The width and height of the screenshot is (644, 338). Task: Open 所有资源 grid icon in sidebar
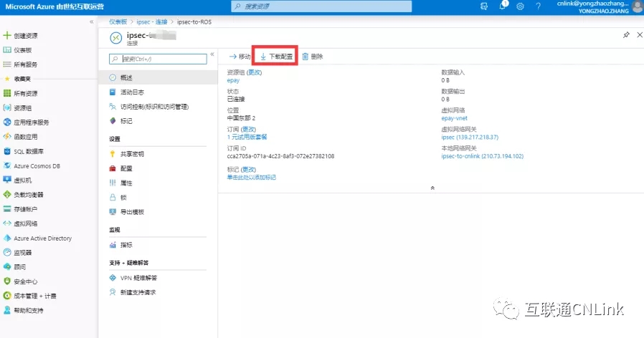[7, 93]
